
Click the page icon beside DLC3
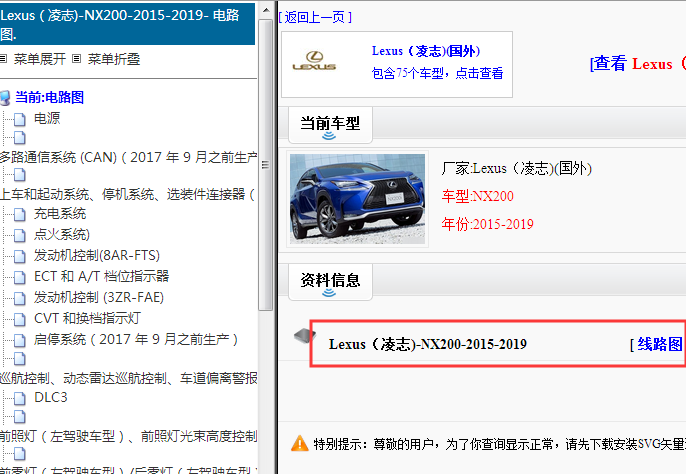19,398
